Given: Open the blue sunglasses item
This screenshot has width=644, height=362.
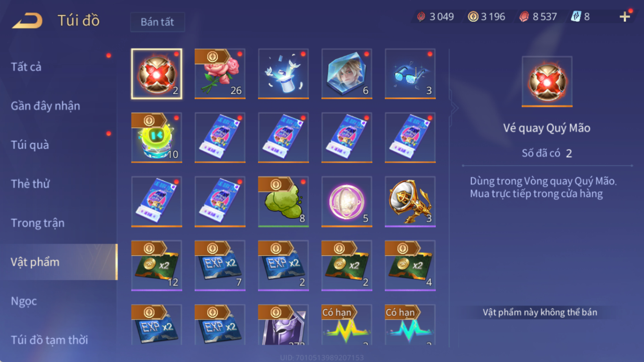Looking at the screenshot, I should coord(410,74).
